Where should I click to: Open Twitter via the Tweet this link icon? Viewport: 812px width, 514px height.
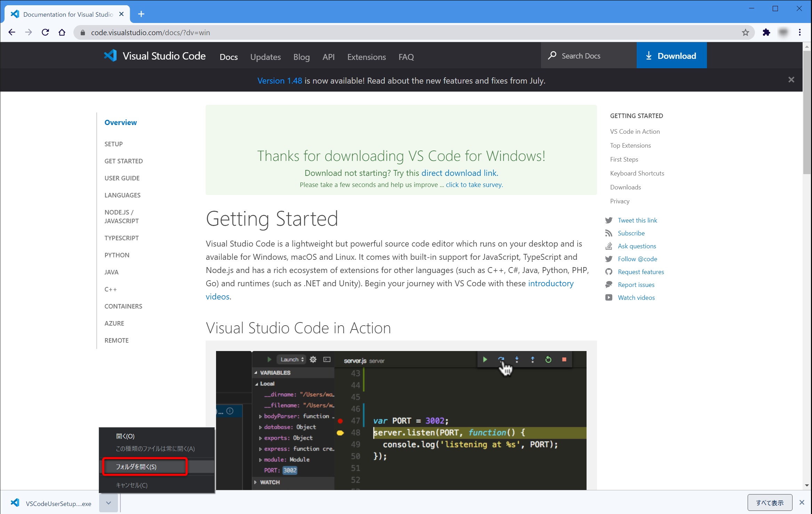(x=609, y=220)
